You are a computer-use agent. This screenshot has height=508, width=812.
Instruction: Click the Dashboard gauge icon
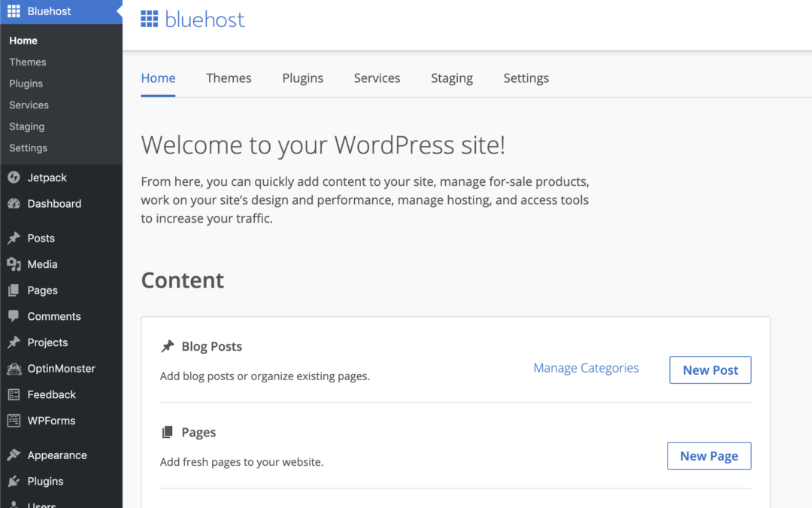14,203
